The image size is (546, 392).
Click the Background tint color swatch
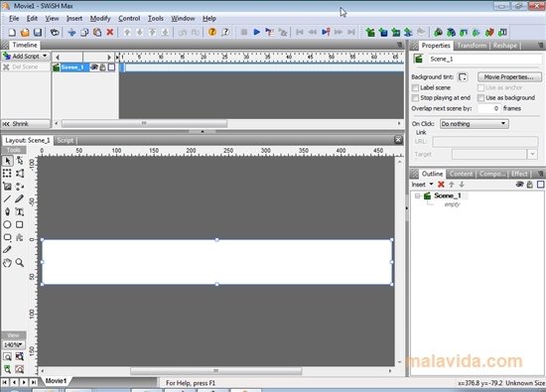tap(463, 77)
